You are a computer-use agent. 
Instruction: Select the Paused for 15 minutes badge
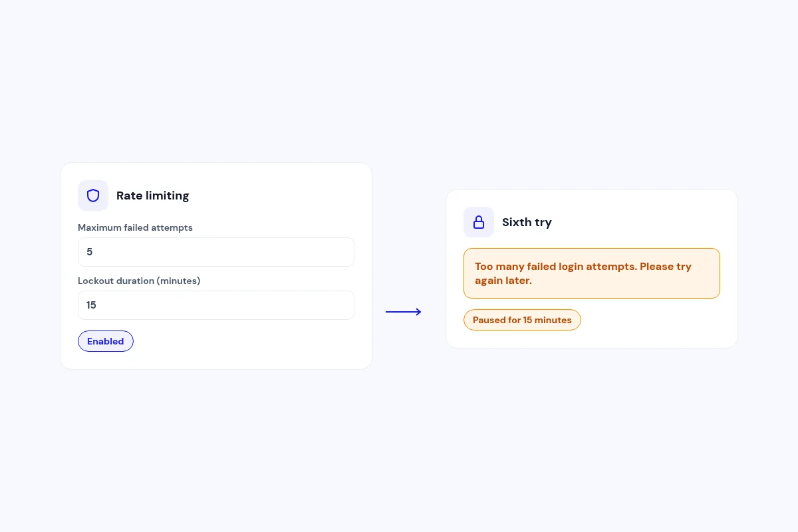tap(522, 320)
